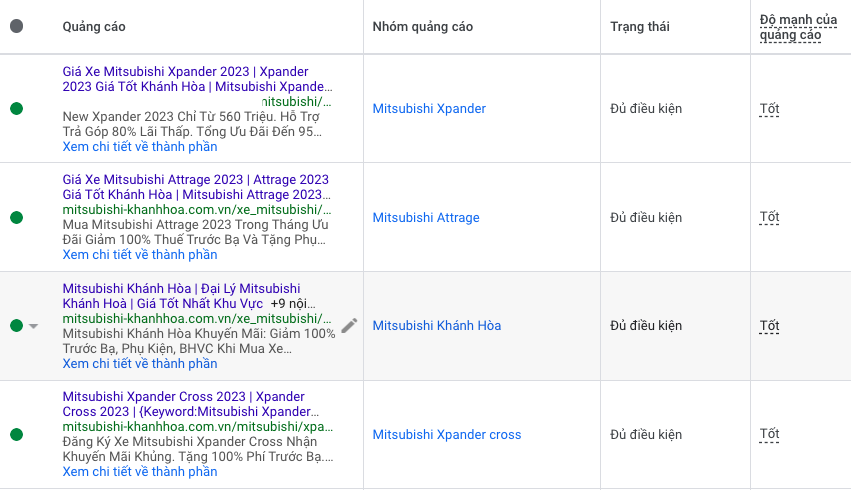Open Mitsubishi Attrage ad group link
The height and width of the screenshot is (490, 851).
(426, 217)
